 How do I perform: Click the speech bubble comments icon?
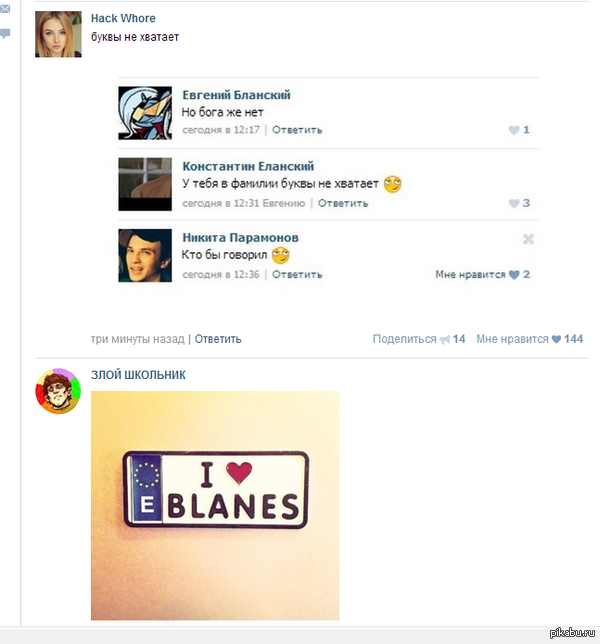5,33
